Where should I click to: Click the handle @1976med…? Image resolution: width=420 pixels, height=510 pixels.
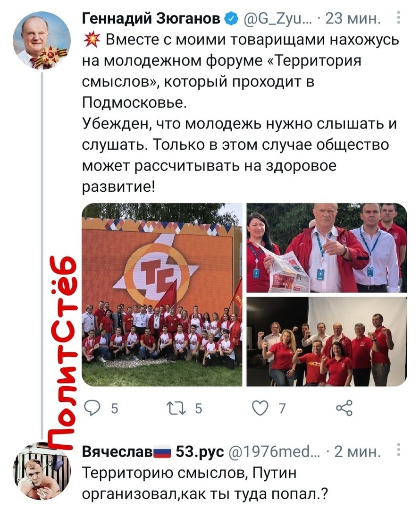pos(274,451)
